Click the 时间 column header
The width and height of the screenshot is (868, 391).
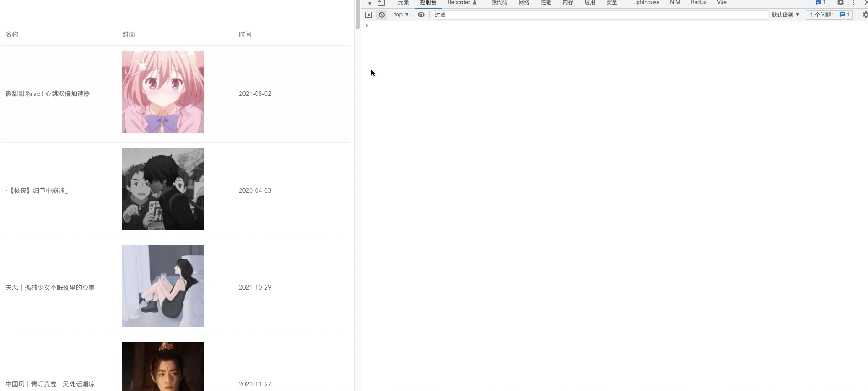pyautogui.click(x=245, y=34)
